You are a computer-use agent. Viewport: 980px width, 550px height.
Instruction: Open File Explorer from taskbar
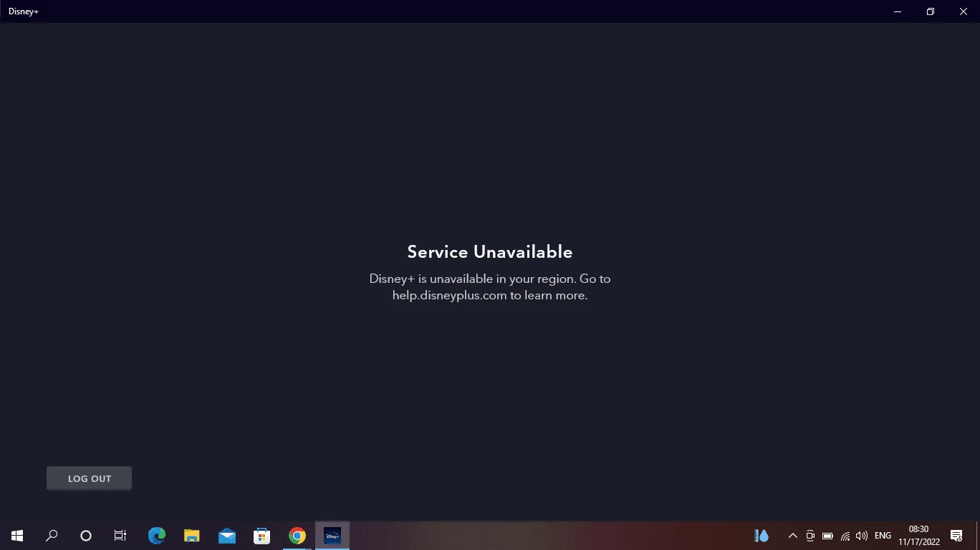tap(191, 536)
